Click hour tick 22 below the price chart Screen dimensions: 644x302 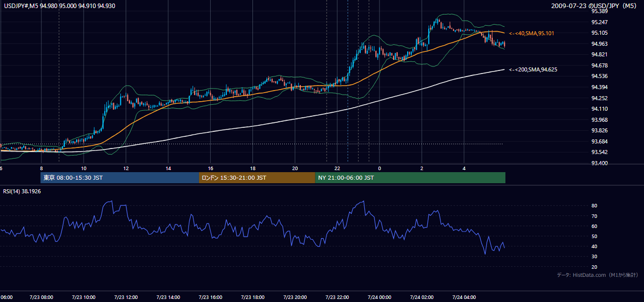pos(338,168)
